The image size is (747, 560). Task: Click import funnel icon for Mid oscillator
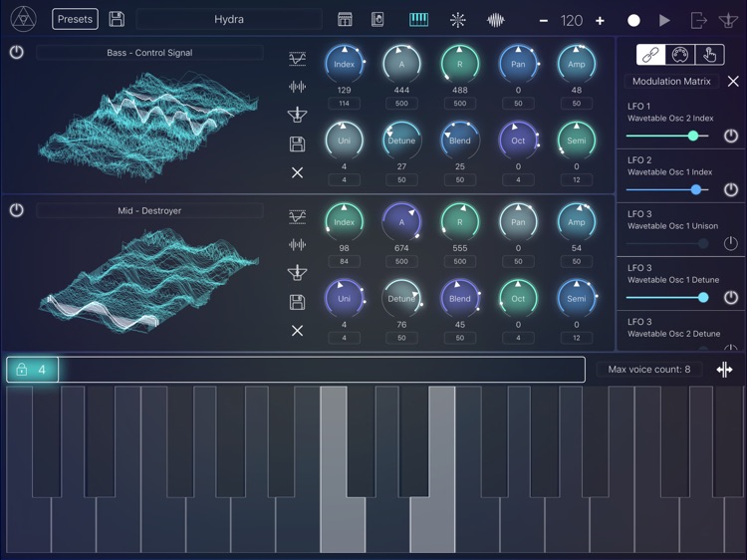click(x=297, y=273)
